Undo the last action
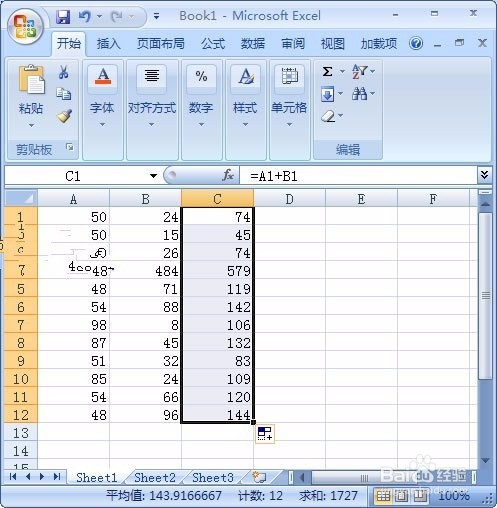 [85, 17]
